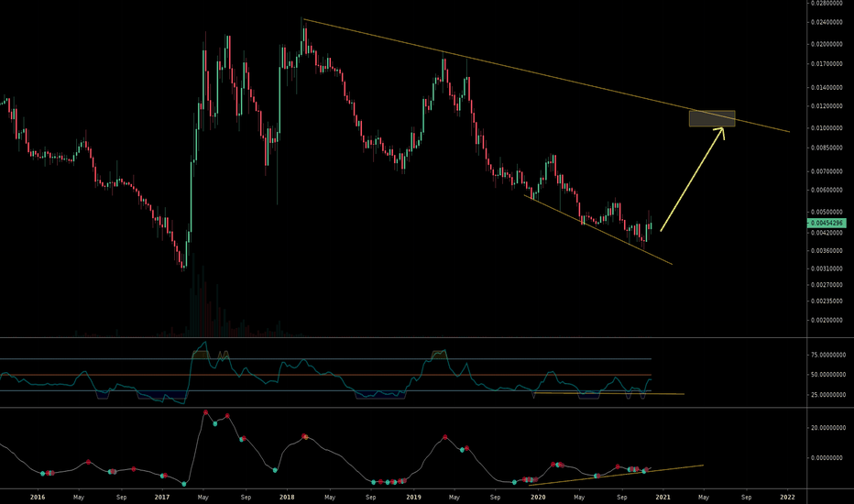Click the 0.01200000 price axis label
Viewport: 854px width, 504px height.
(827, 105)
